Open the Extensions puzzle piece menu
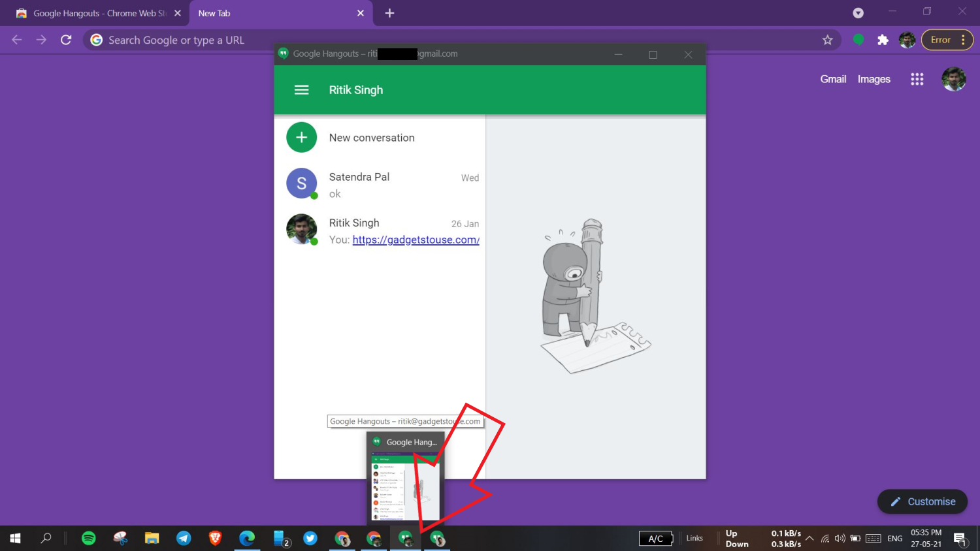 [x=883, y=40]
